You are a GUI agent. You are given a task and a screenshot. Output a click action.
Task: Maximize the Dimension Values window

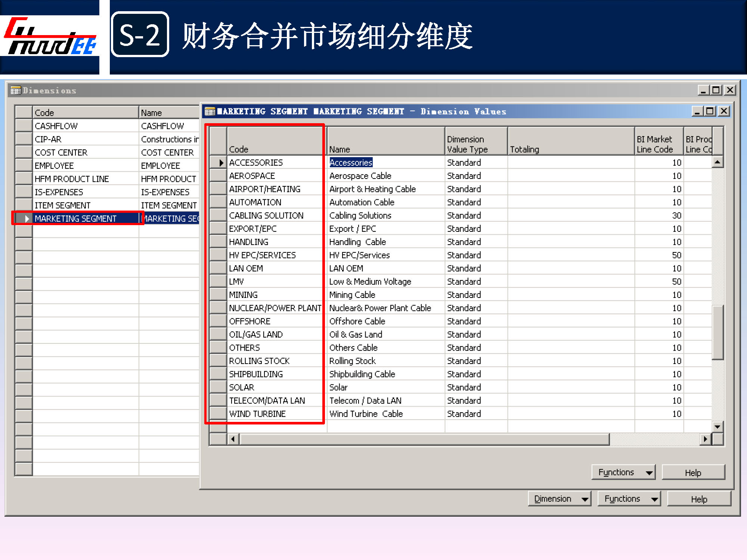point(710,111)
